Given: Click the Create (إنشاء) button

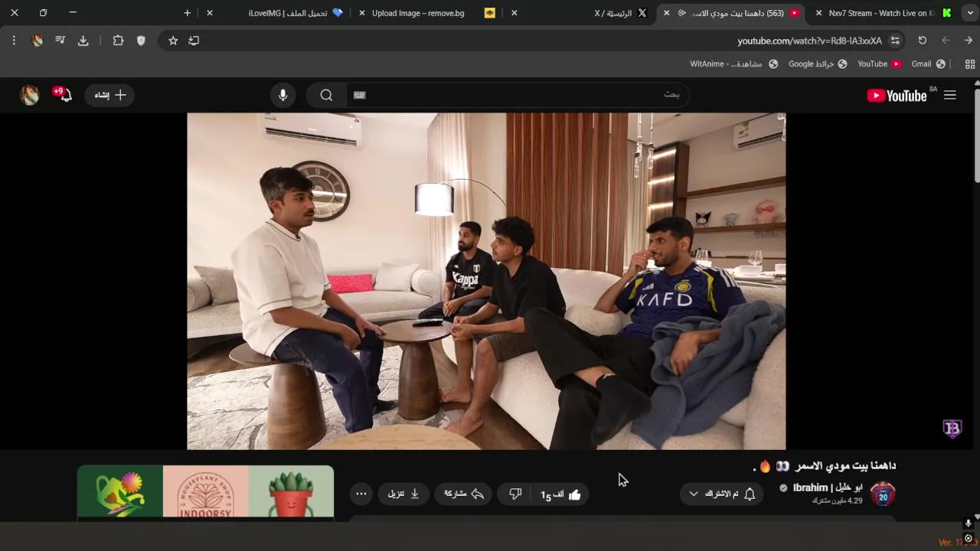Looking at the screenshot, I should coord(109,95).
